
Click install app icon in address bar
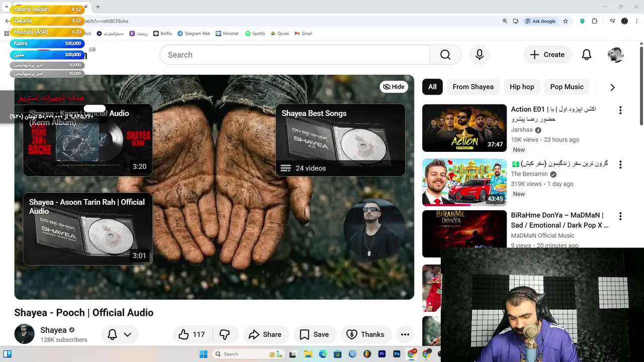point(516,21)
